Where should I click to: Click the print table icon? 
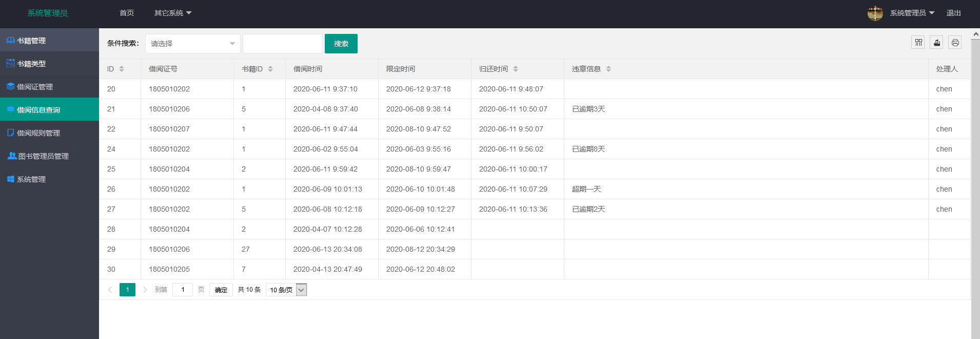tap(955, 43)
